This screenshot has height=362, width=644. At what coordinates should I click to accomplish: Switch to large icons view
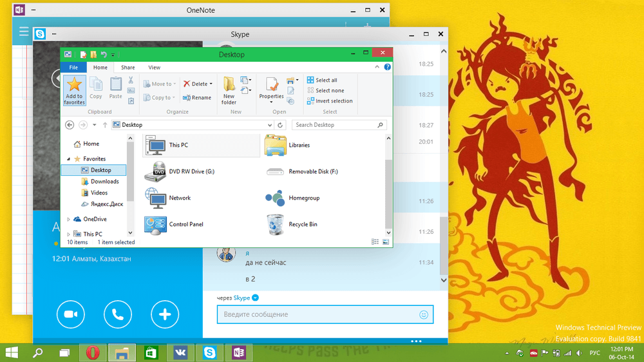coord(385,242)
